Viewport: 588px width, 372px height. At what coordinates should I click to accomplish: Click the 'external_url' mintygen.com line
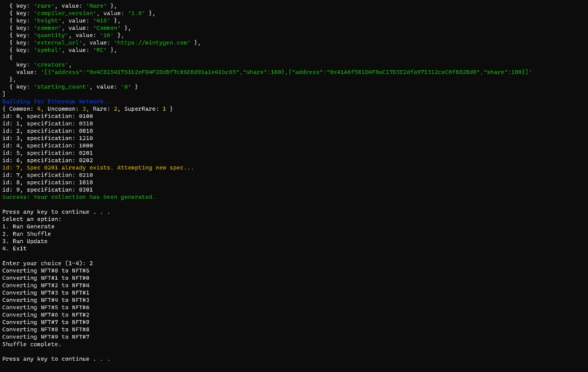pos(105,43)
